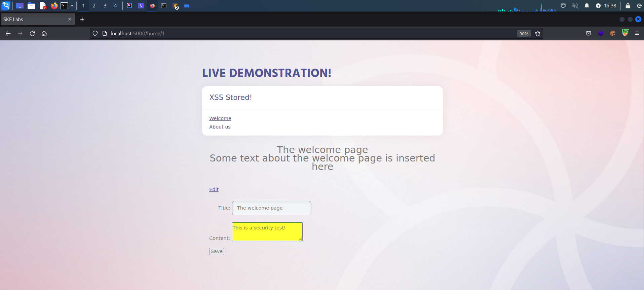
Task: Focus the terminal window in the taskbar
Action: pos(164,6)
